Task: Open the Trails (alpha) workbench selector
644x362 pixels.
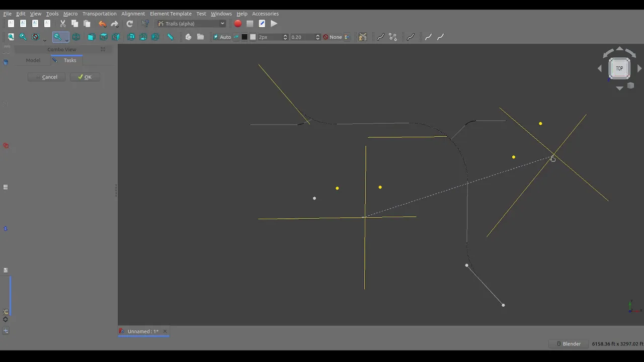Action: pyautogui.click(x=191, y=24)
